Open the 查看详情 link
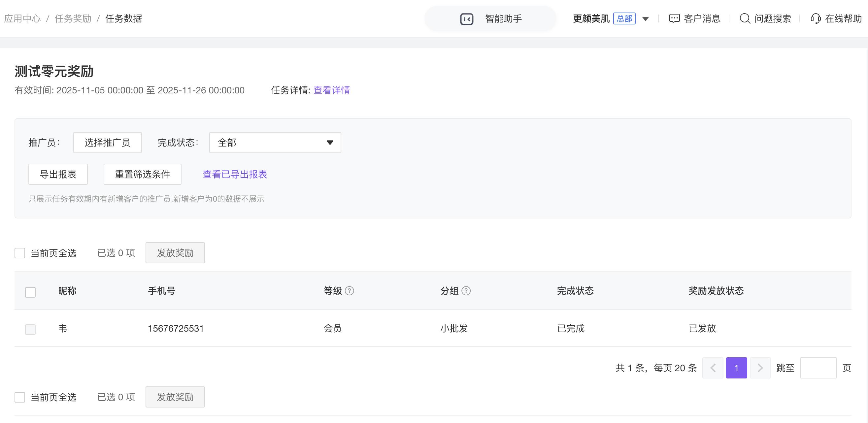Image resolution: width=868 pixels, height=423 pixels. coord(332,90)
